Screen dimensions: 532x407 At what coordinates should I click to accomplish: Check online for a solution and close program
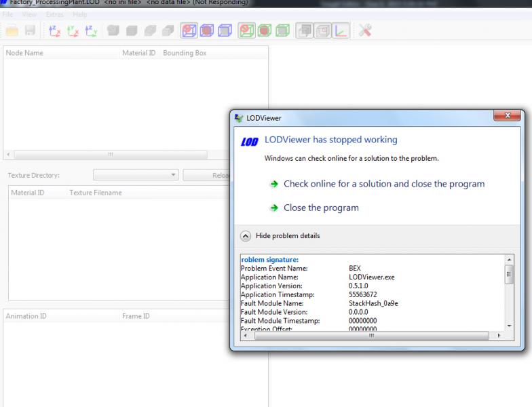point(384,184)
